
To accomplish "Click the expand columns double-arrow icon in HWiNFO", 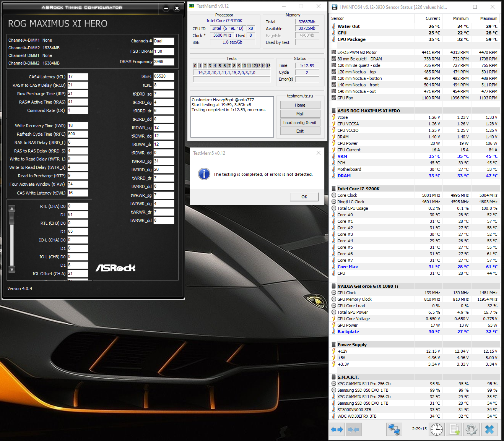I will tap(337, 430).
